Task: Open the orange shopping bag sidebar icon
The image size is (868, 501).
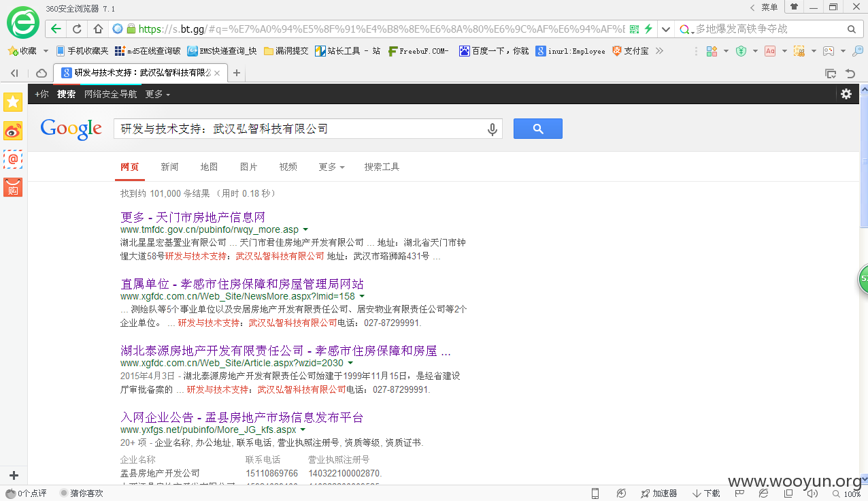Action: tap(13, 187)
